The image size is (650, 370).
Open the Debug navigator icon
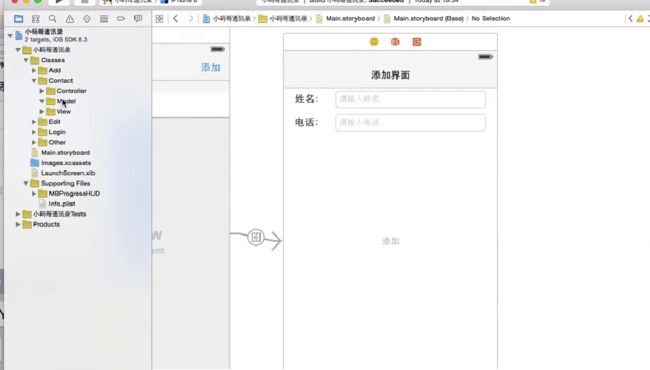(x=104, y=19)
